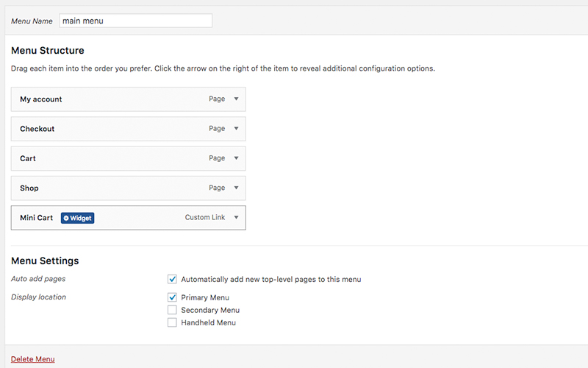Open the Widget badge on Mini Cart
The image size is (588, 368).
[x=78, y=218]
